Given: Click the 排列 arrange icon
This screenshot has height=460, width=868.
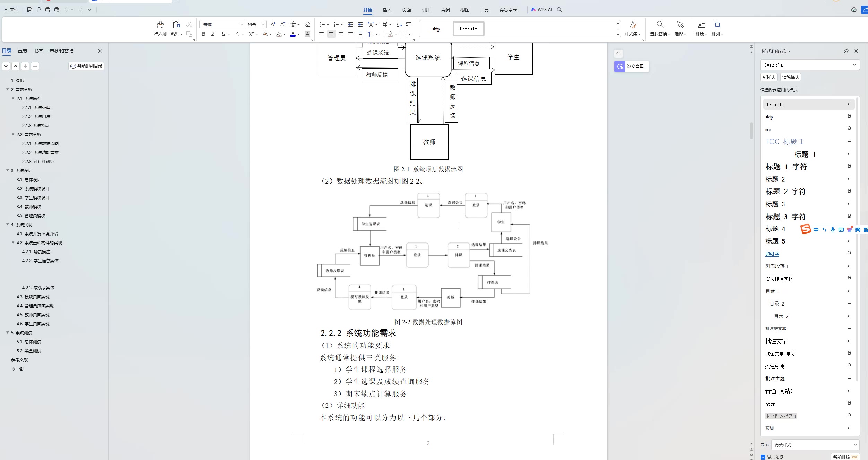Looking at the screenshot, I should click(717, 25).
